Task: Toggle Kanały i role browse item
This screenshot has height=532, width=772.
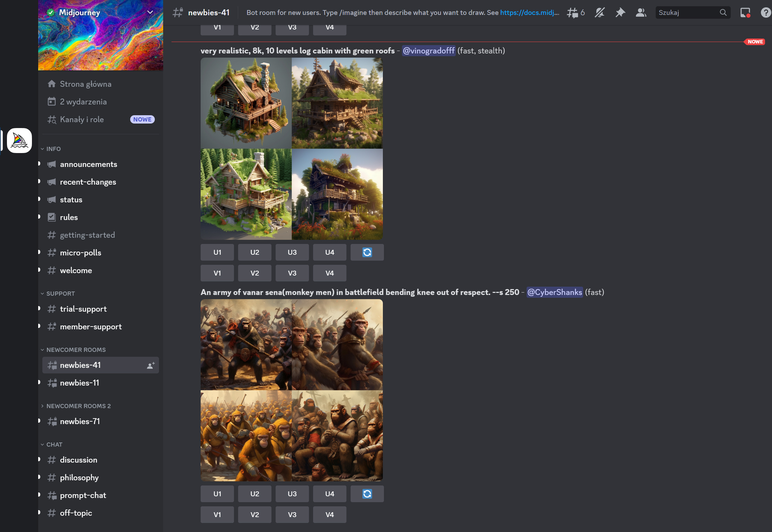Action: coord(82,119)
